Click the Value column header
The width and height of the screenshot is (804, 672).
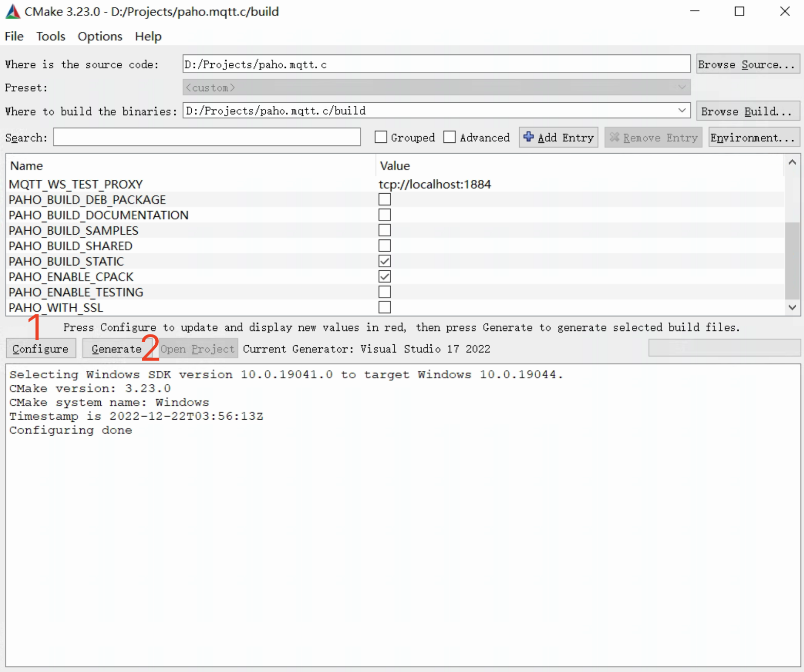(x=580, y=165)
